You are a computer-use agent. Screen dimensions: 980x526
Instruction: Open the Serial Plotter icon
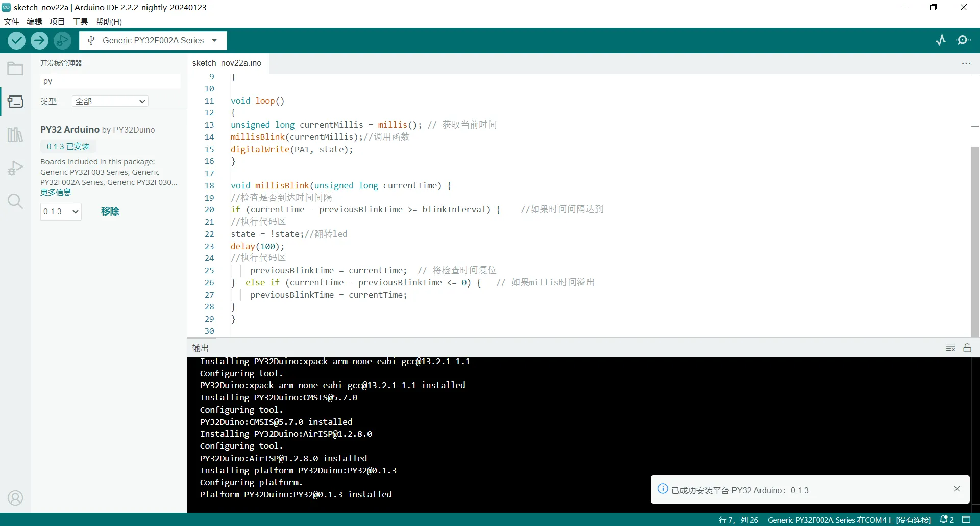(x=941, y=40)
